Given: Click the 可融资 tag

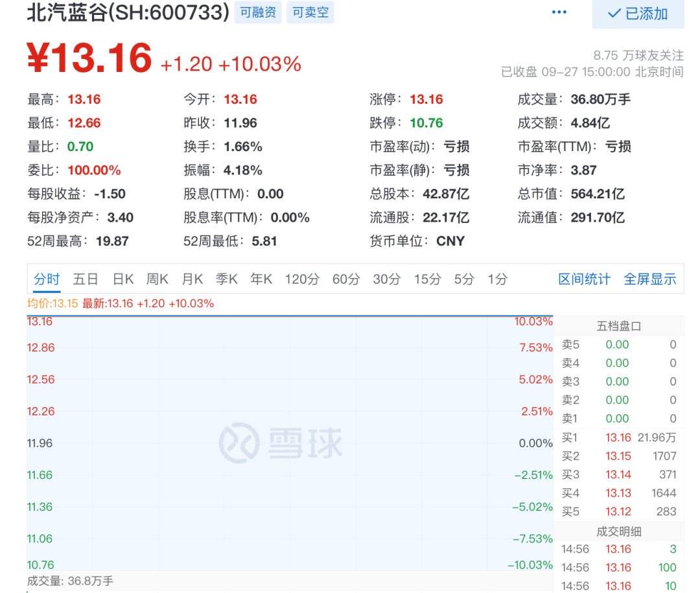Looking at the screenshot, I should (x=258, y=12).
